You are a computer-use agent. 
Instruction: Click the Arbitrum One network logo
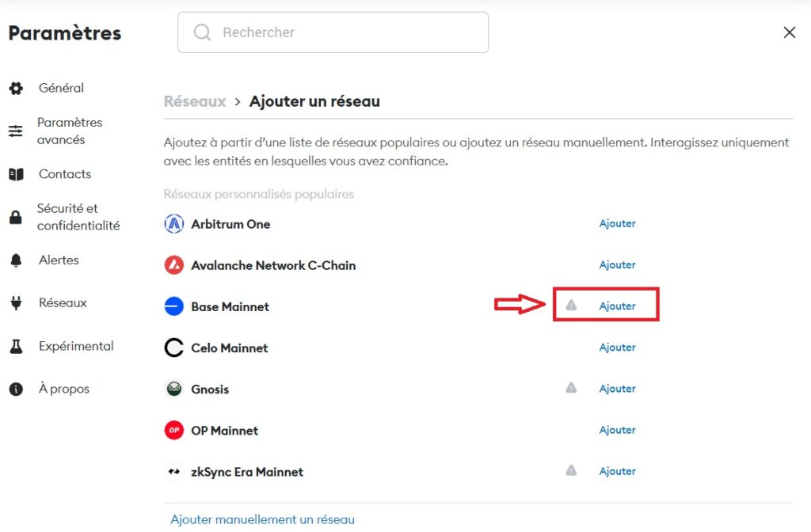pos(173,223)
